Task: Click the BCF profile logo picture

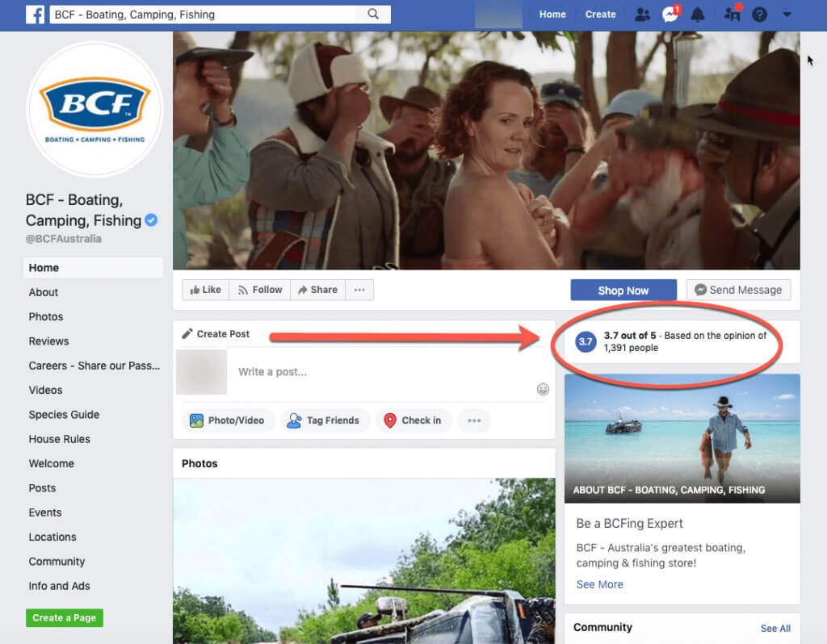Action: (x=95, y=110)
